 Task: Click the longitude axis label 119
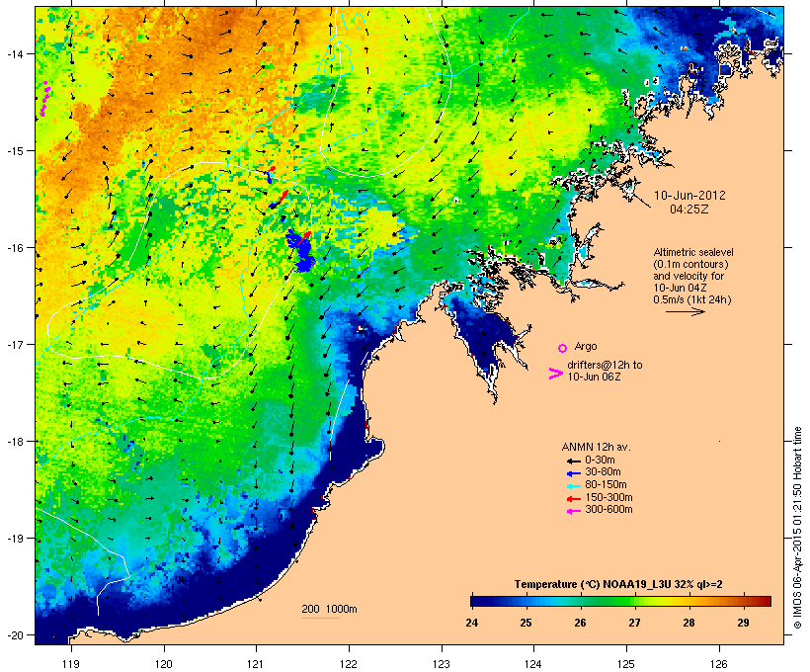click(x=71, y=664)
